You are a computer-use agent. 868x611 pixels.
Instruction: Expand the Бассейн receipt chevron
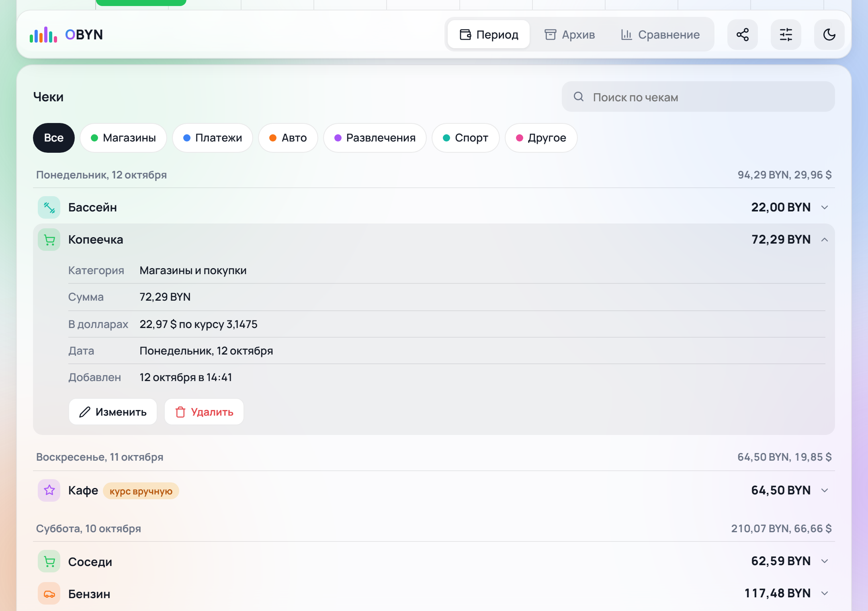[825, 207]
